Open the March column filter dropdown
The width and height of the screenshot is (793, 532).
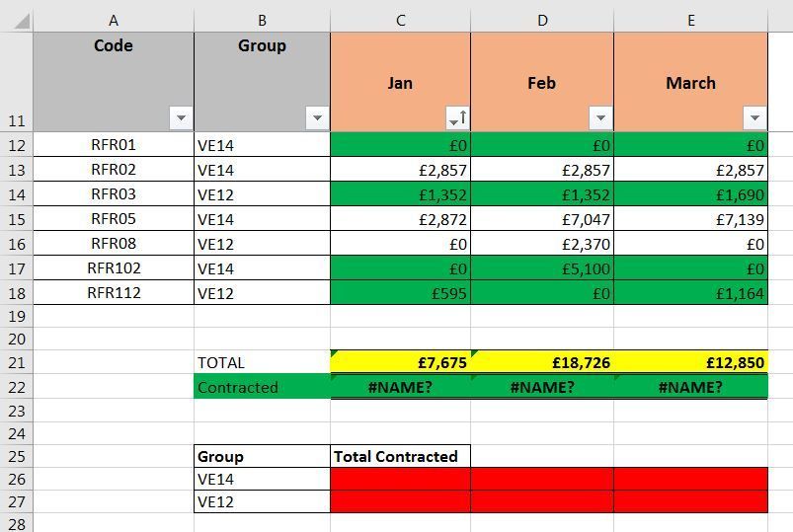(754, 118)
